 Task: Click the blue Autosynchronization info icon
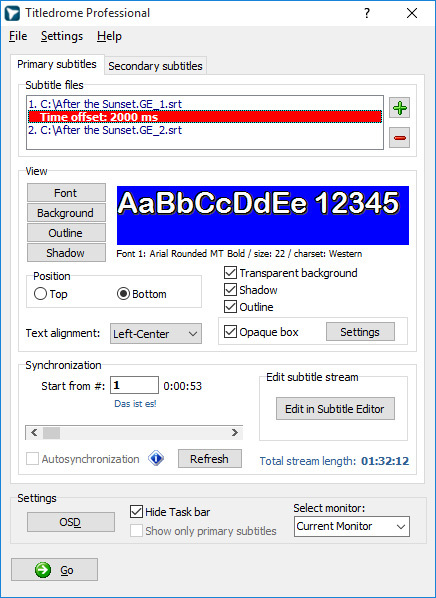coord(156,458)
